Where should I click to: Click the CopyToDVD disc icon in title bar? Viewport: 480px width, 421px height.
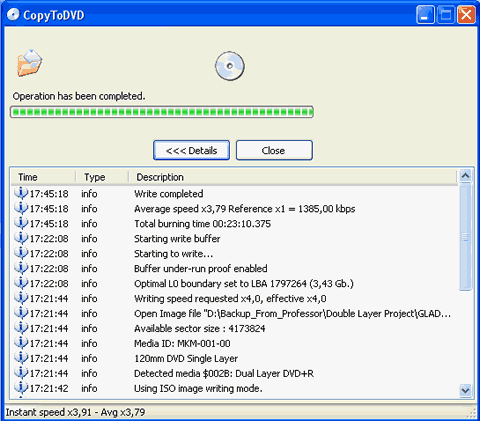pos(13,15)
